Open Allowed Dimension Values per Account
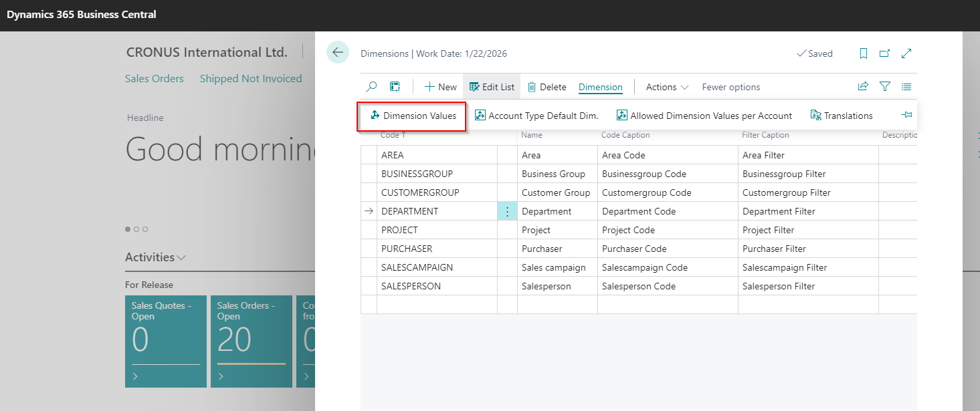This screenshot has width=980, height=411. (x=704, y=116)
